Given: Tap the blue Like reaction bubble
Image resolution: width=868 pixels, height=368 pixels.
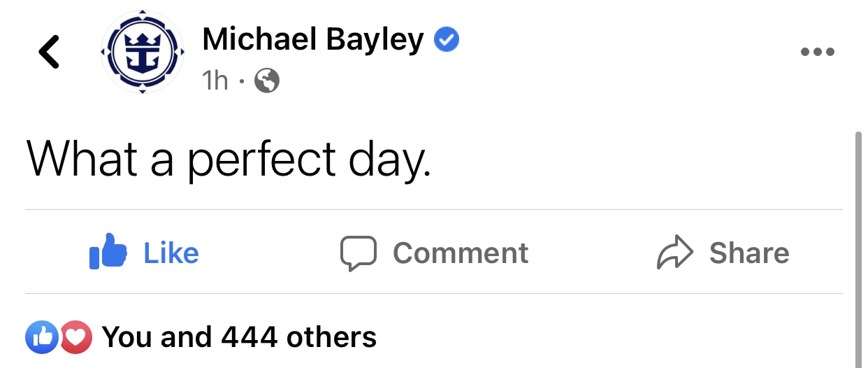Looking at the screenshot, I should pyautogui.click(x=42, y=338).
